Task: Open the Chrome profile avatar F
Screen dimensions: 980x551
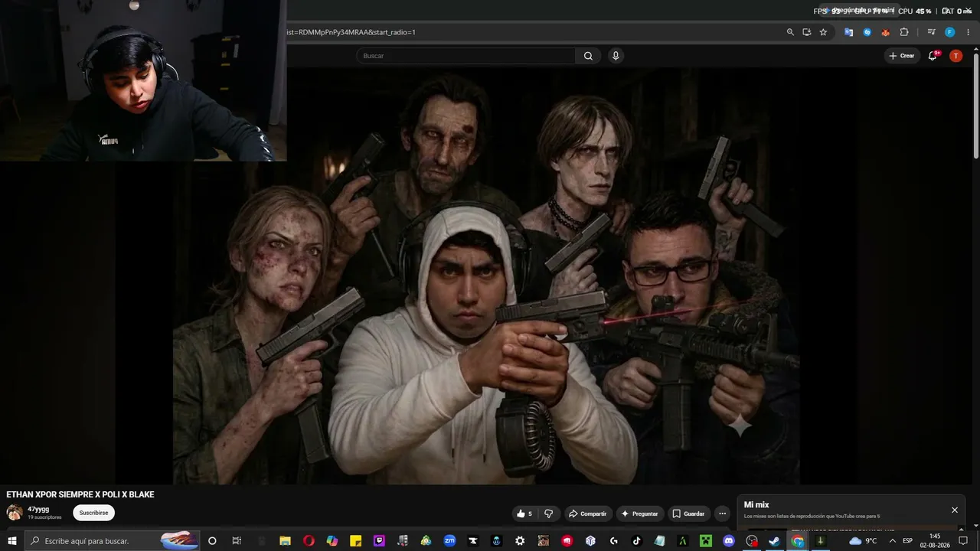Action: click(x=950, y=32)
